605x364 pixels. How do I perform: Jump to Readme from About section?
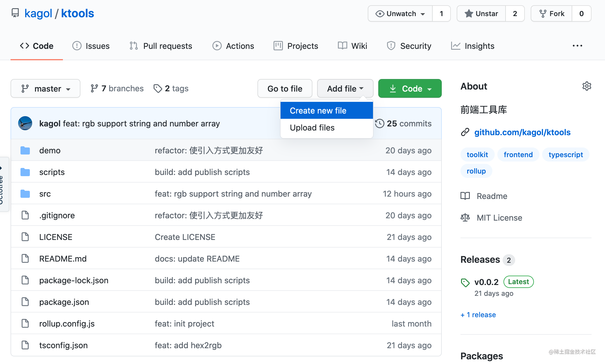point(484,196)
